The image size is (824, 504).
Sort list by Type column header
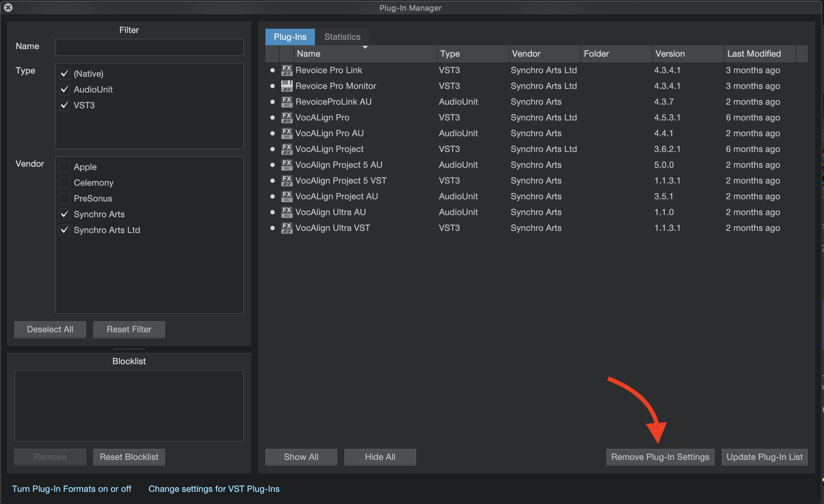pos(473,54)
